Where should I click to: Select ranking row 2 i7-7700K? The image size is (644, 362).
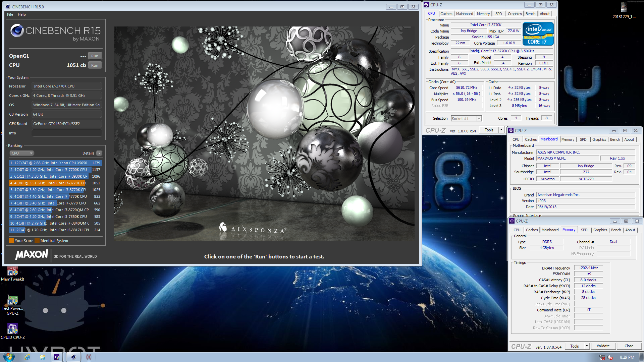point(55,170)
